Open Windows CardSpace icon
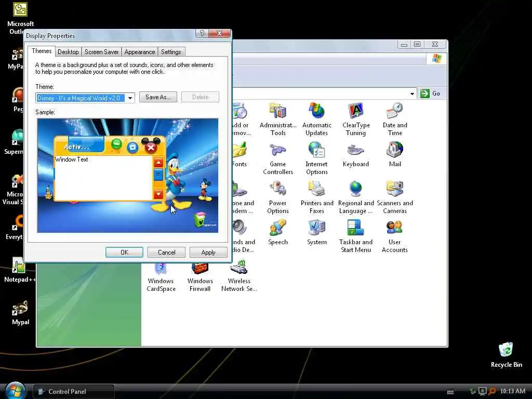The width and height of the screenshot is (532, 399). [x=161, y=276]
